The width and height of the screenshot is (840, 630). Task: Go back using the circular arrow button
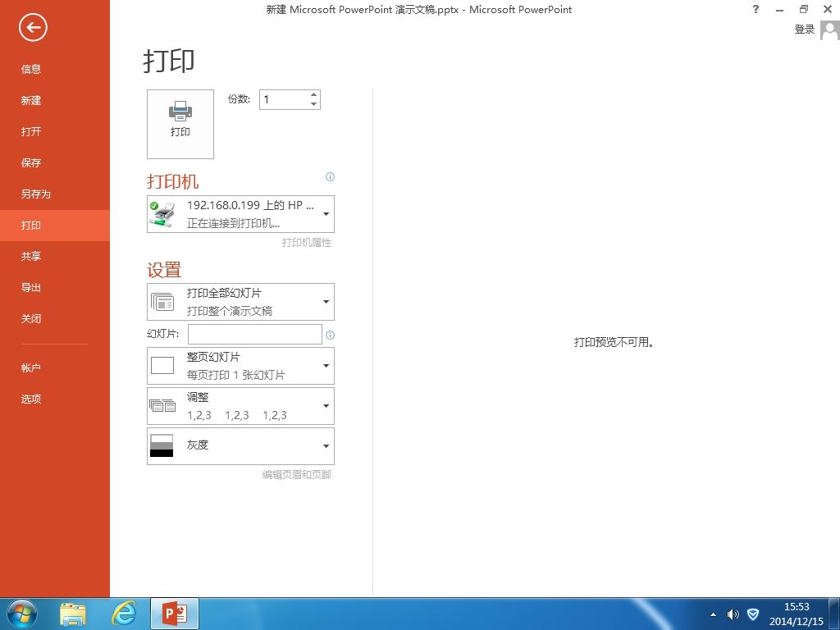click(x=33, y=27)
